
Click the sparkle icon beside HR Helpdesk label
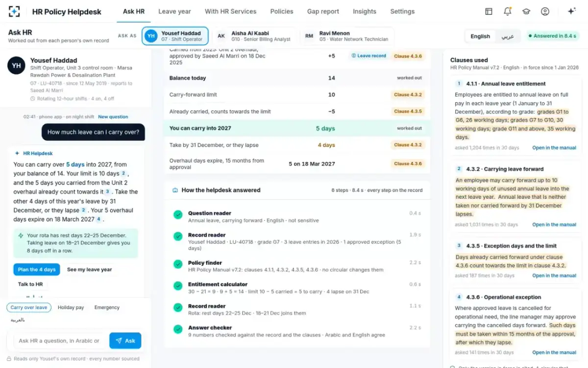[x=17, y=153]
